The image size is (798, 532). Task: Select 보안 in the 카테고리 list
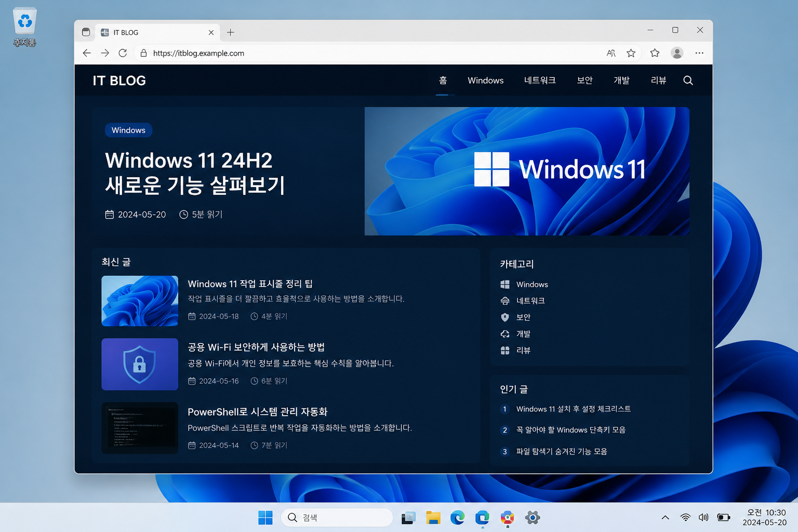click(x=523, y=317)
